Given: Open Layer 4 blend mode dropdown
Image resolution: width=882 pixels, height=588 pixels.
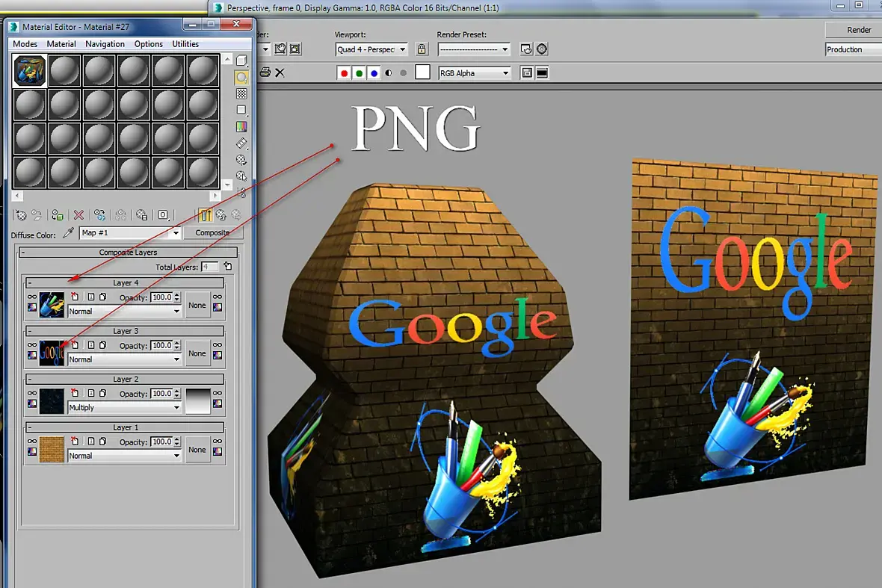Looking at the screenshot, I should 124,311.
